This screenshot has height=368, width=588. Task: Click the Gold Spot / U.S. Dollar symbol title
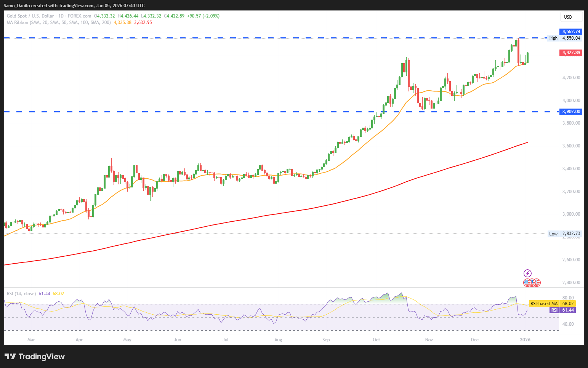pyautogui.click(x=30, y=16)
